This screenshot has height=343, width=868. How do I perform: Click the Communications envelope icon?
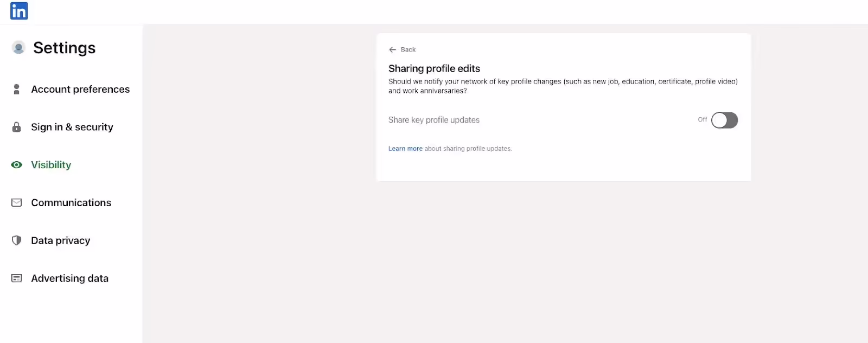pyautogui.click(x=17, y=202)
